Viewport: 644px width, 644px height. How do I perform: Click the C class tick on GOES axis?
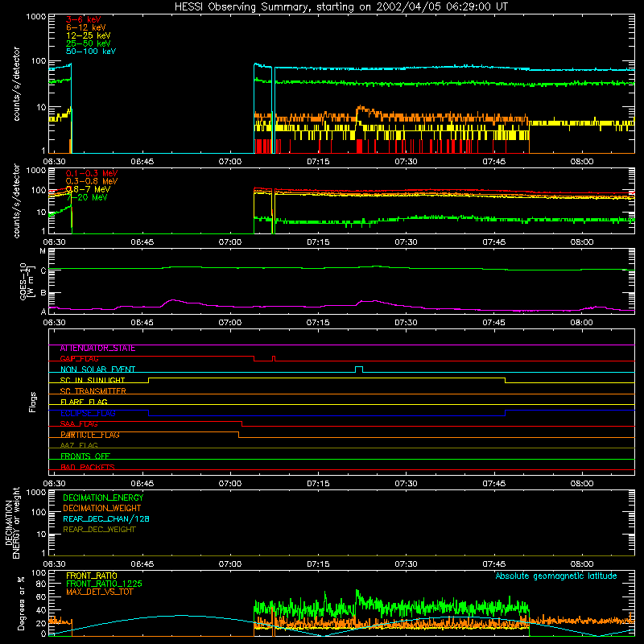43,270
